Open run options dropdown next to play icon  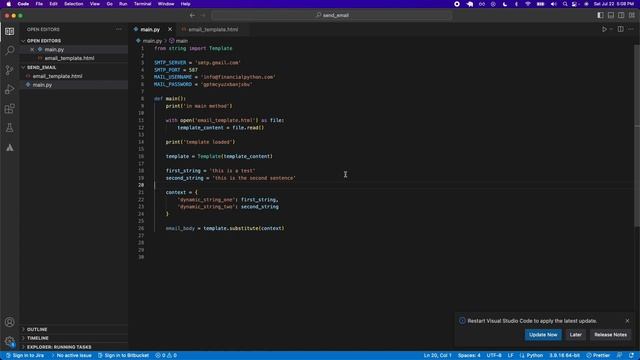coord(611,29)
